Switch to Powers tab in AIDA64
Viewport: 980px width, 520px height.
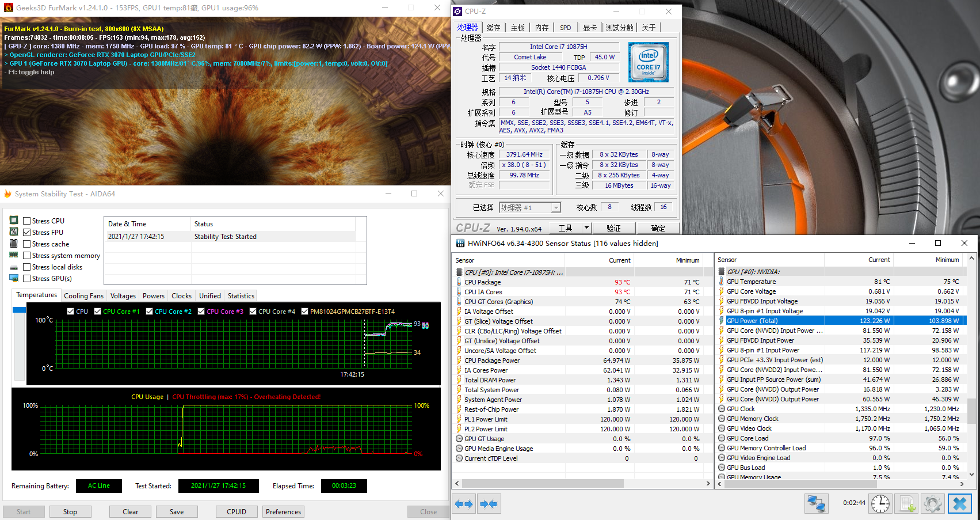point(154,296)
